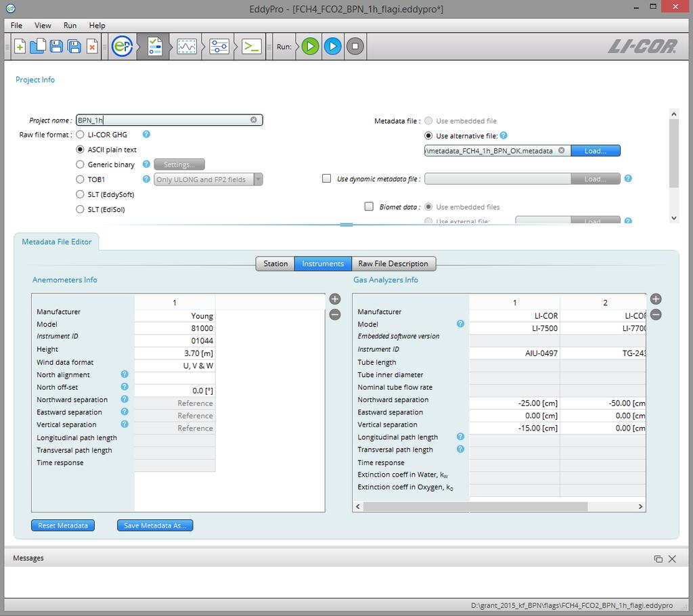
Task: Click Load for alternative metadata file
Action: [x=596, y=151]
